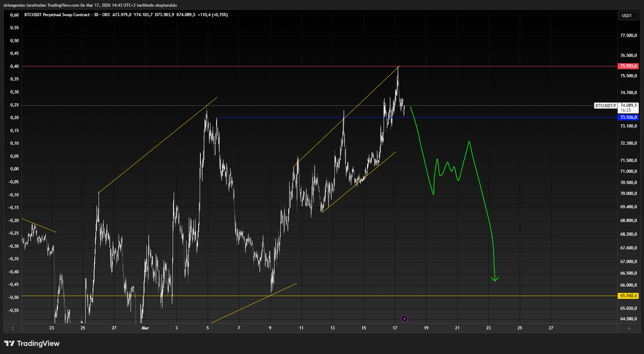
Task: Click the 0,60 value on the left scale
Action: pos(14,15)
